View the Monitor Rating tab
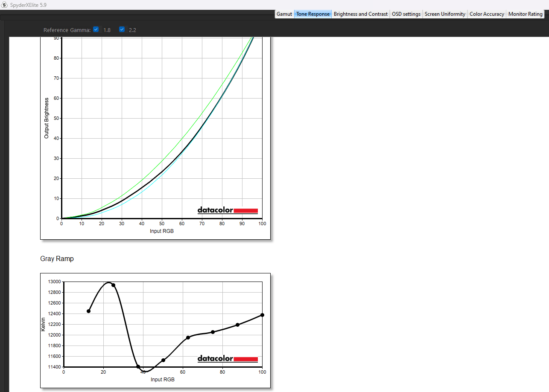 click(x=525, y=14)
